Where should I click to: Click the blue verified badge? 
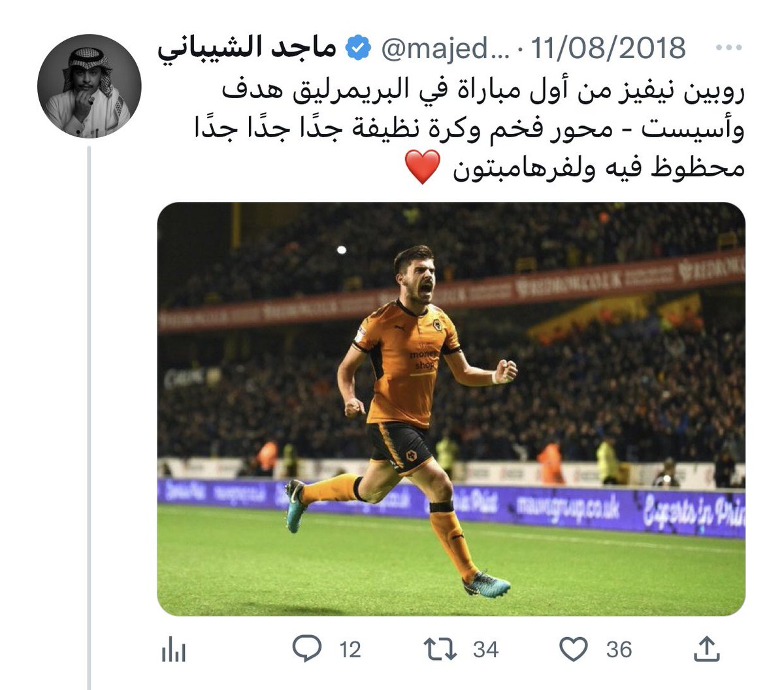[359, 48]
